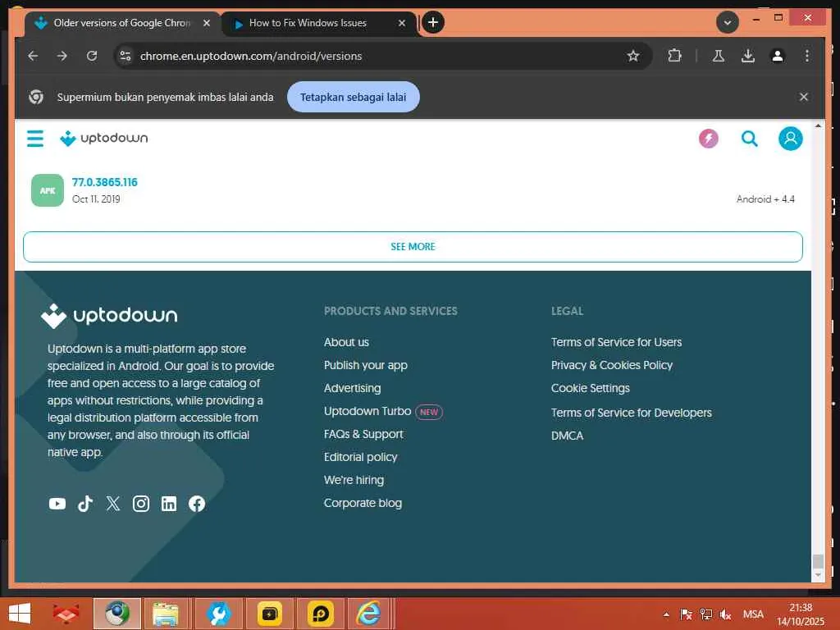Open the blue wrench taskbar app
This screenshot has height=630, width=840.
coord(218,614)
